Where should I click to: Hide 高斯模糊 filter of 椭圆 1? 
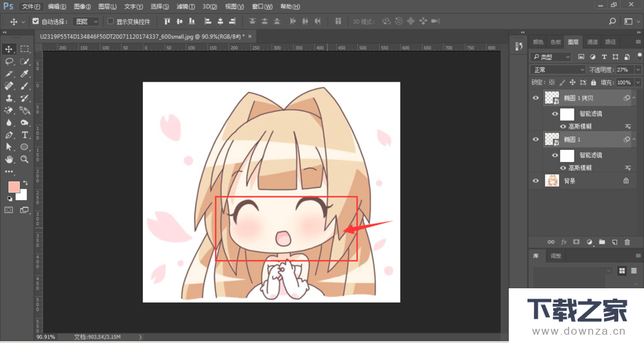pyautogui.click(x=563, y=168)
